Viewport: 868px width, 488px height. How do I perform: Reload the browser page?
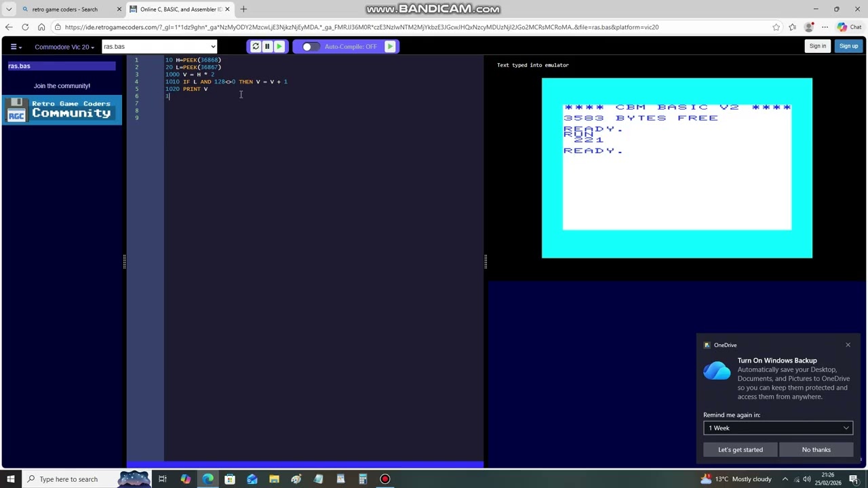(x=25, y=27)
